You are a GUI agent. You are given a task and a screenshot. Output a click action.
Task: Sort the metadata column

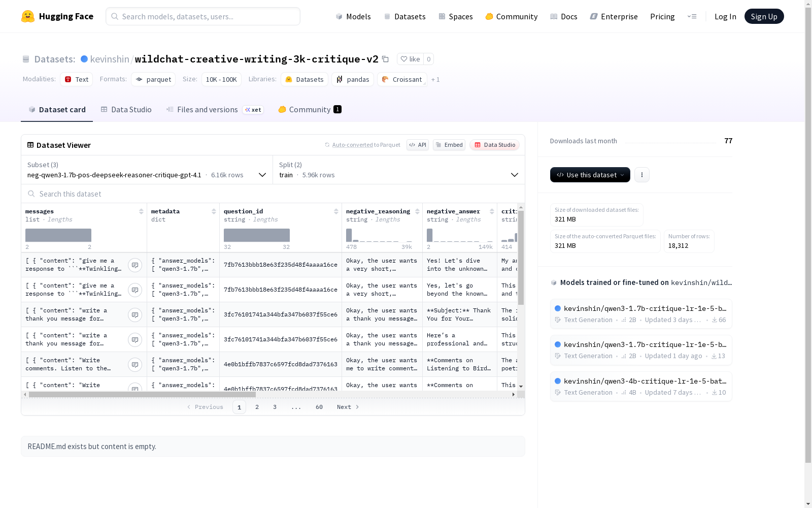(214, 211)
